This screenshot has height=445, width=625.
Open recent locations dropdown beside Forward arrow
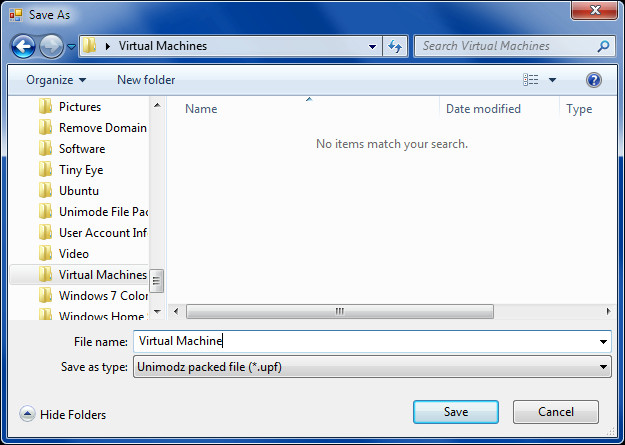(x=71, y=47)
